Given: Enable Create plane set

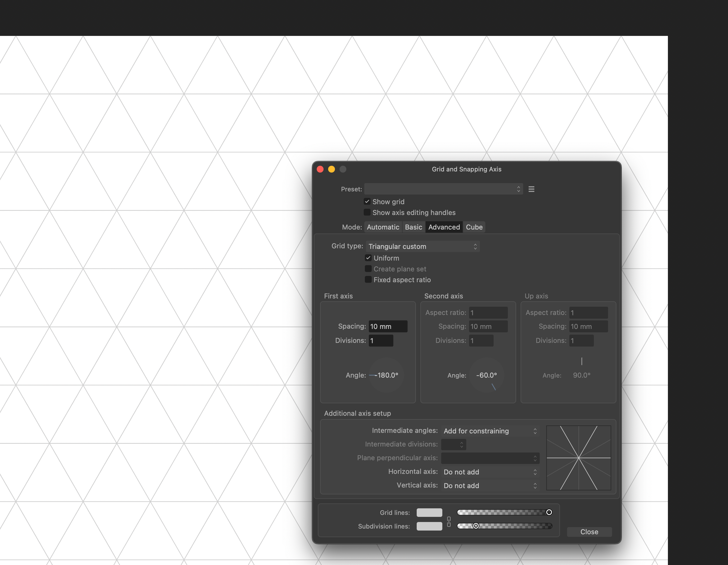Looking at the screenshot, I should (x=368, y=269).
